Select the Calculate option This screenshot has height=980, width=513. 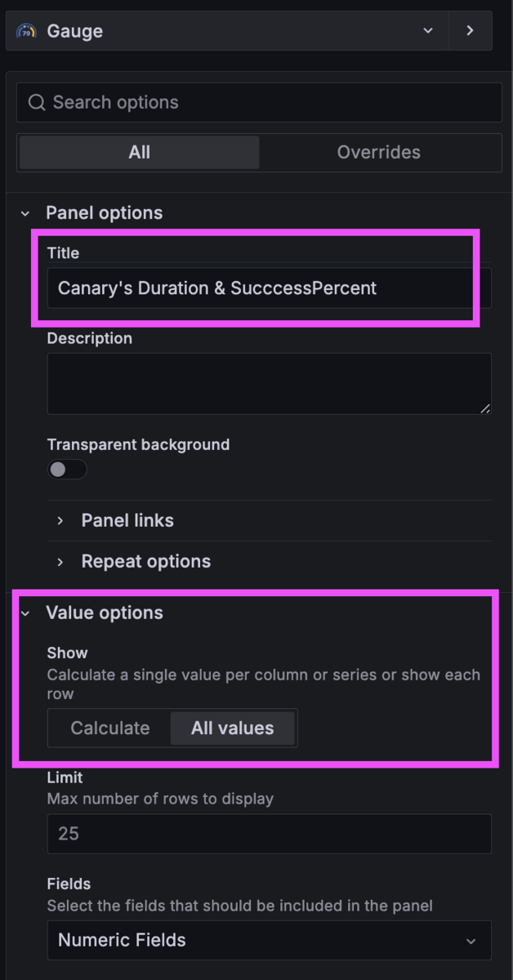110,728
